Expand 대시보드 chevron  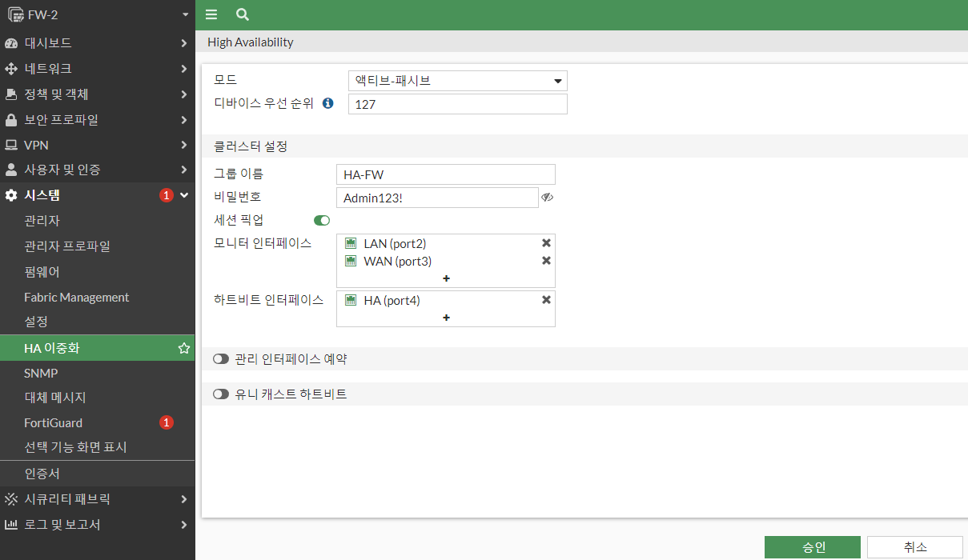click(184, 43)
